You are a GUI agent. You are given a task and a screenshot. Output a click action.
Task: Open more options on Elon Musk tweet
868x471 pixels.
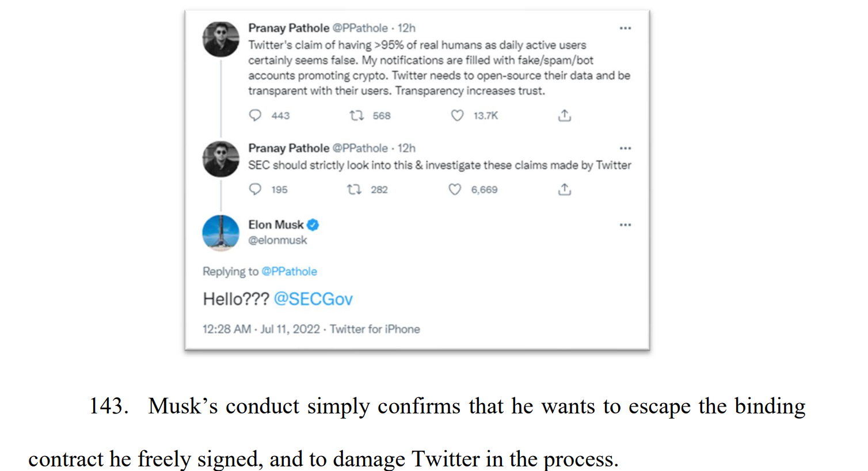(x=625, y=225)
